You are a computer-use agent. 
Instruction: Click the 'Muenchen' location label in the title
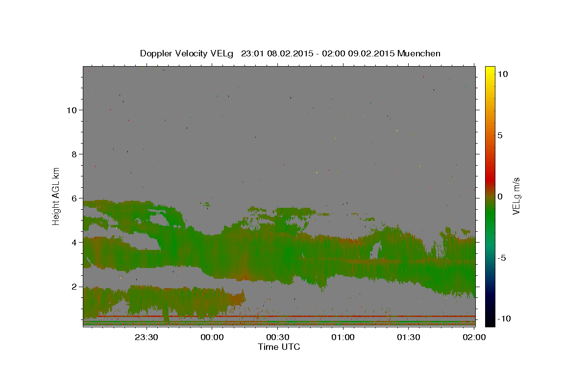(419, 53)
